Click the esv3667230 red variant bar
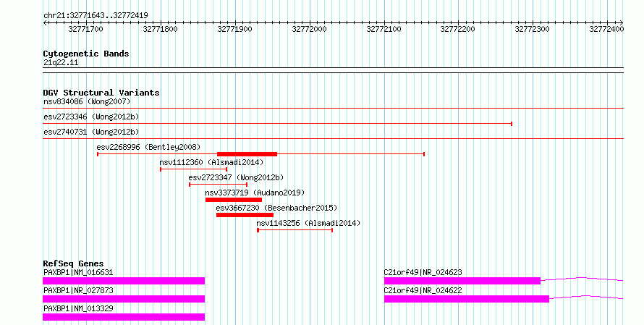Screen dimensions: 644x325 click(245, 215)
